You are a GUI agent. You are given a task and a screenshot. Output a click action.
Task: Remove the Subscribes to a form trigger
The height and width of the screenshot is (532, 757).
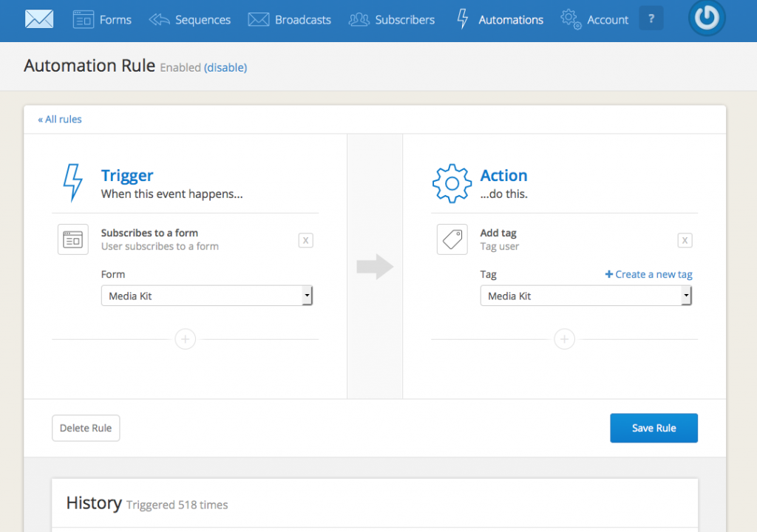pos(305,240)
